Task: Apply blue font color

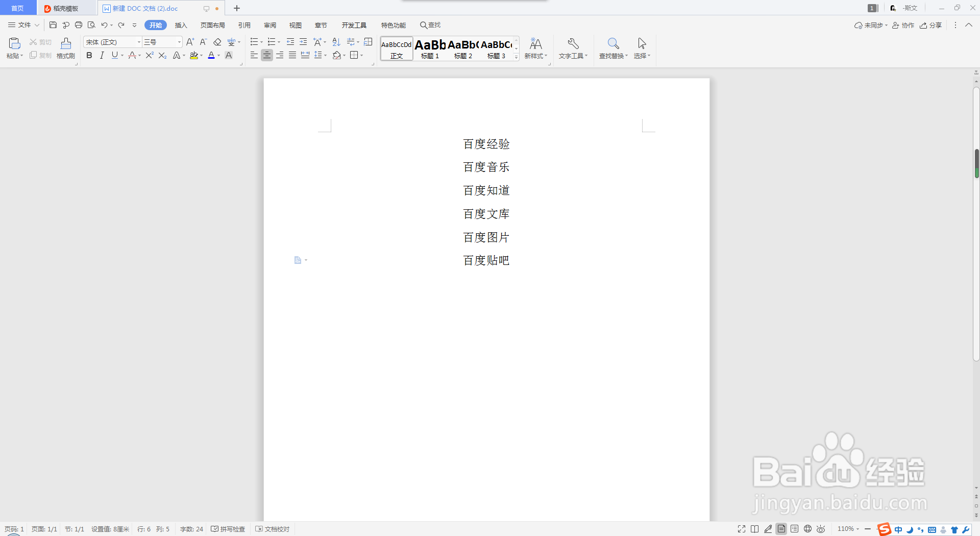Action: [x=211, y=55]
